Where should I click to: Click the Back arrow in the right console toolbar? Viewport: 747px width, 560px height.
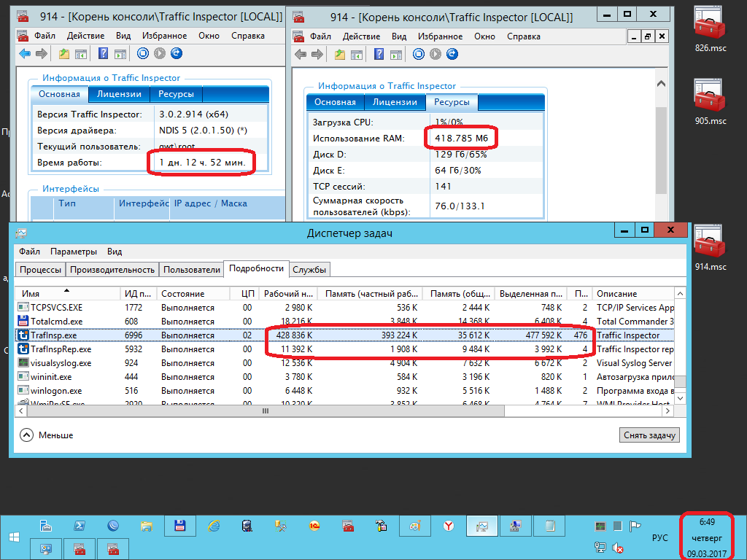(301, 54)
